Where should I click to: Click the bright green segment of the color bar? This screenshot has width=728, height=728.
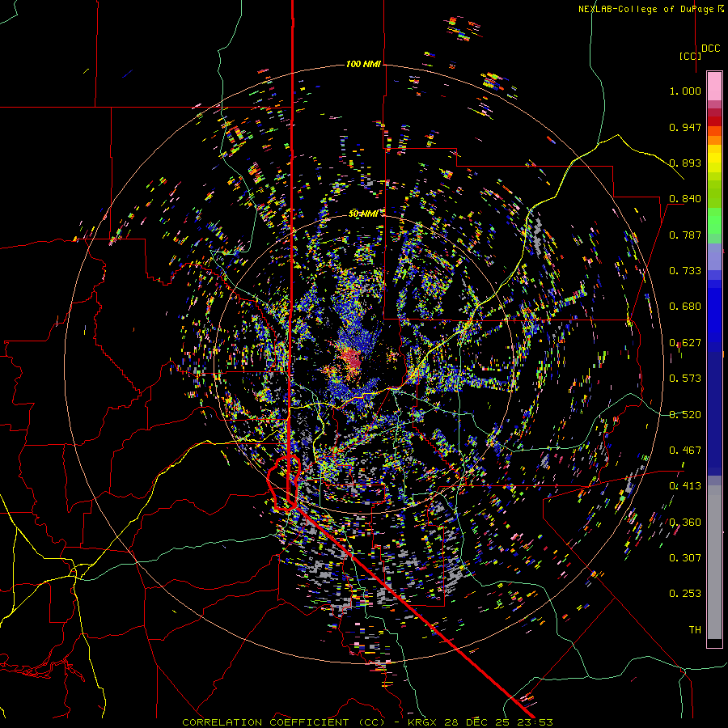point(714,221)
